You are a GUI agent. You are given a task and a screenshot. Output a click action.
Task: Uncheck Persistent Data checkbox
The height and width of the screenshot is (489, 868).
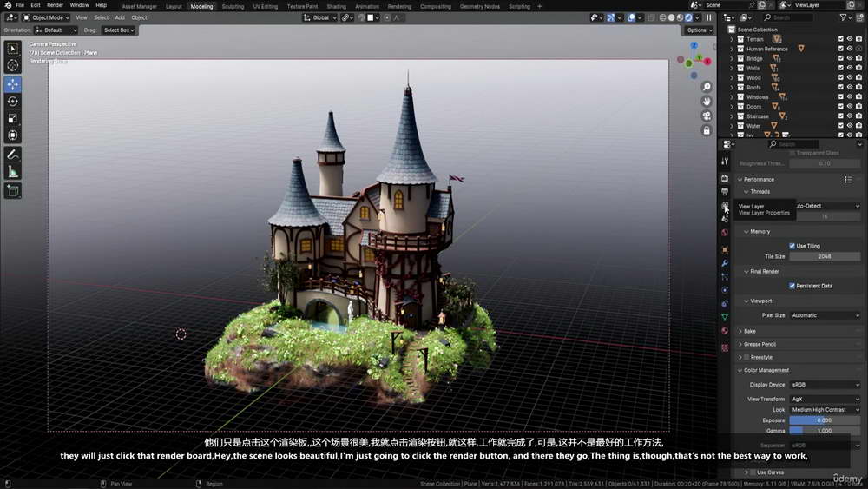tap(792, 286)
